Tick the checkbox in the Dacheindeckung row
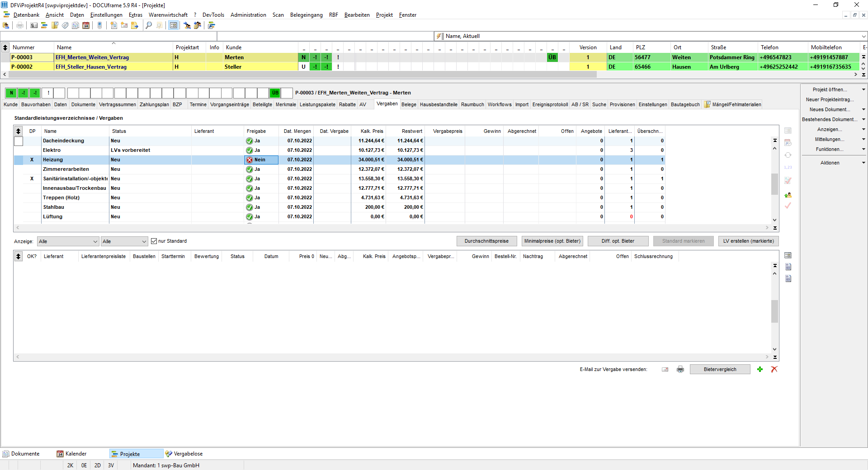The height and width of the screenshot is (470, 868). [x=18, y=141]
